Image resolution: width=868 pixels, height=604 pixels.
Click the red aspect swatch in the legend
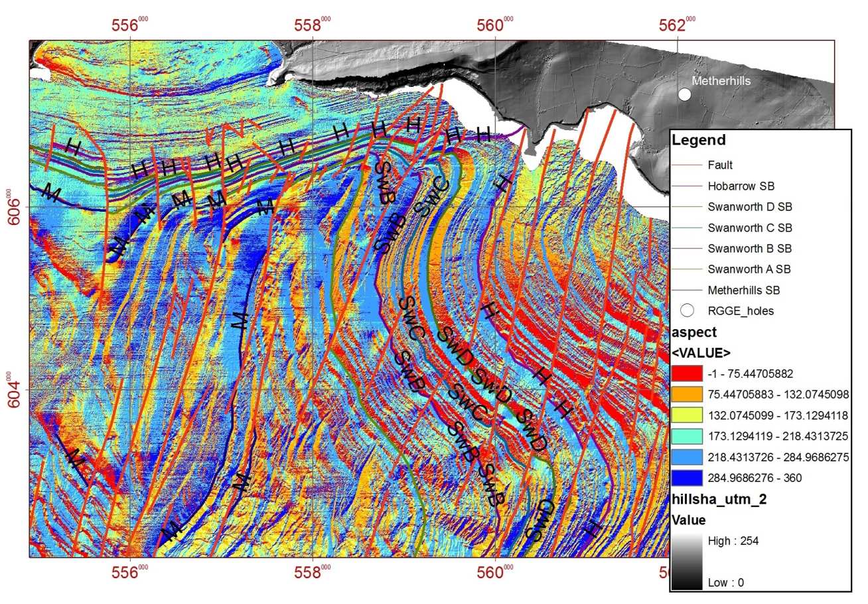687,374
